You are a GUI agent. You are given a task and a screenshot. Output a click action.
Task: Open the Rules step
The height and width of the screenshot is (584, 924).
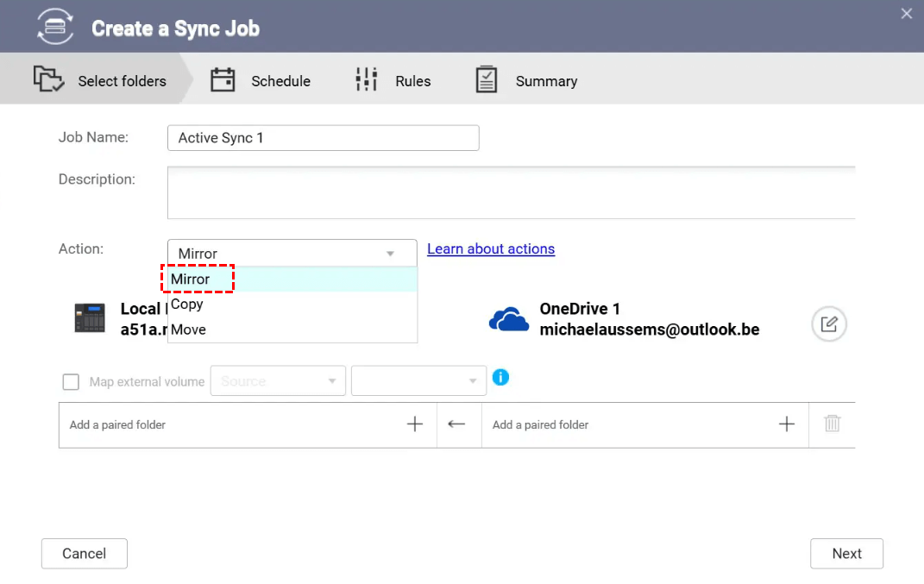point(393,81)
